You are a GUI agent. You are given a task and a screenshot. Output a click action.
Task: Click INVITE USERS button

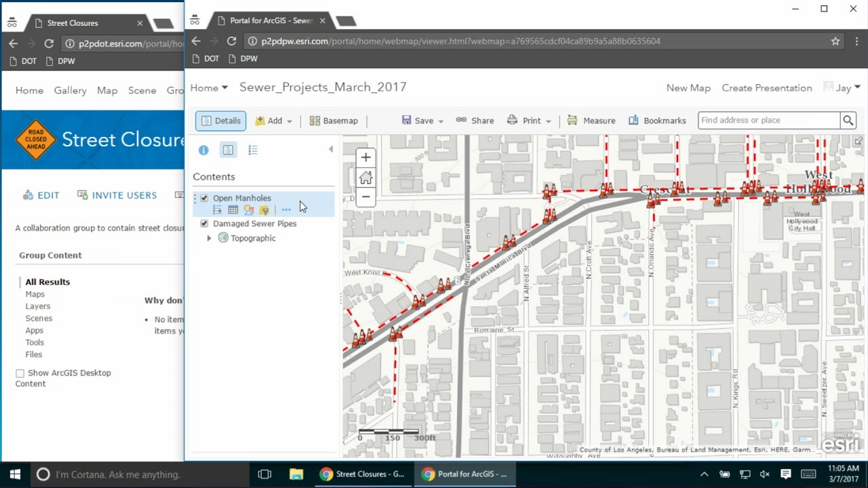(x=117, y=195)
